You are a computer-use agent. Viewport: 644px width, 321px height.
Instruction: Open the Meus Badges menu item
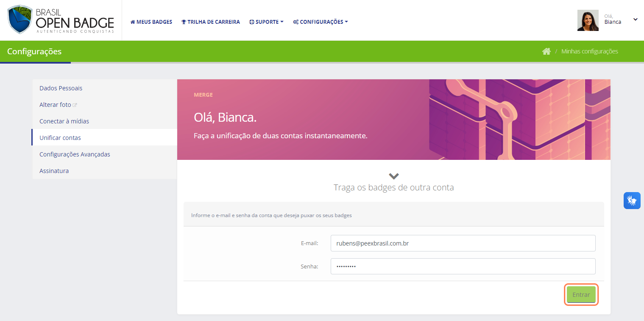tap(151, 22)
